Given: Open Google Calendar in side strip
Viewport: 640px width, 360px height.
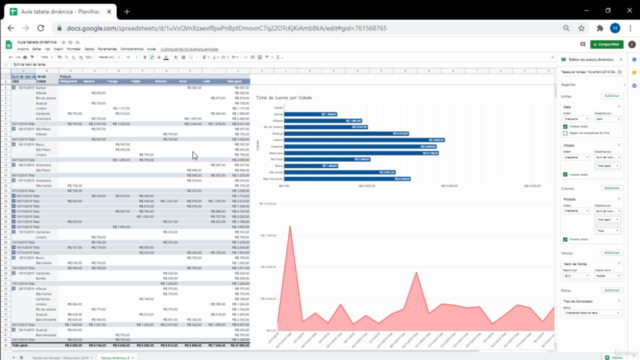Looking at the screenshot, I should click(x=634, y=60).
